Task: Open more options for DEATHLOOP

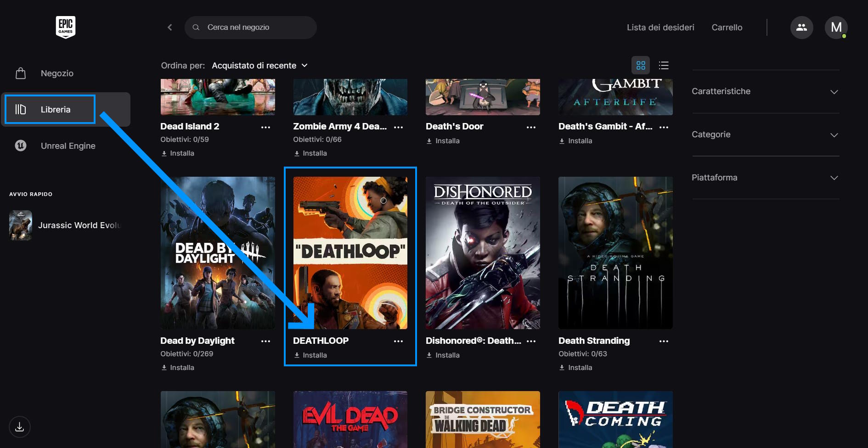Action: (x=398, y=341)
